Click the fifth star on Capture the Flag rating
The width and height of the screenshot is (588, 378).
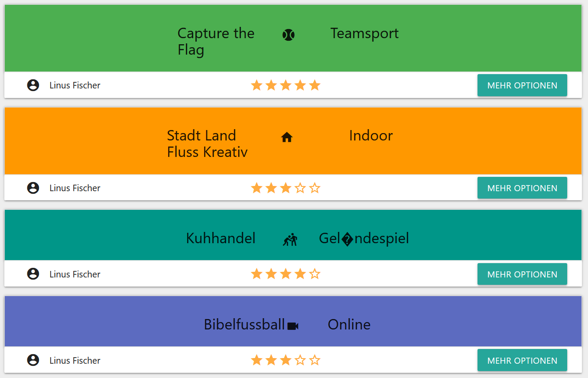coord(315,85)
